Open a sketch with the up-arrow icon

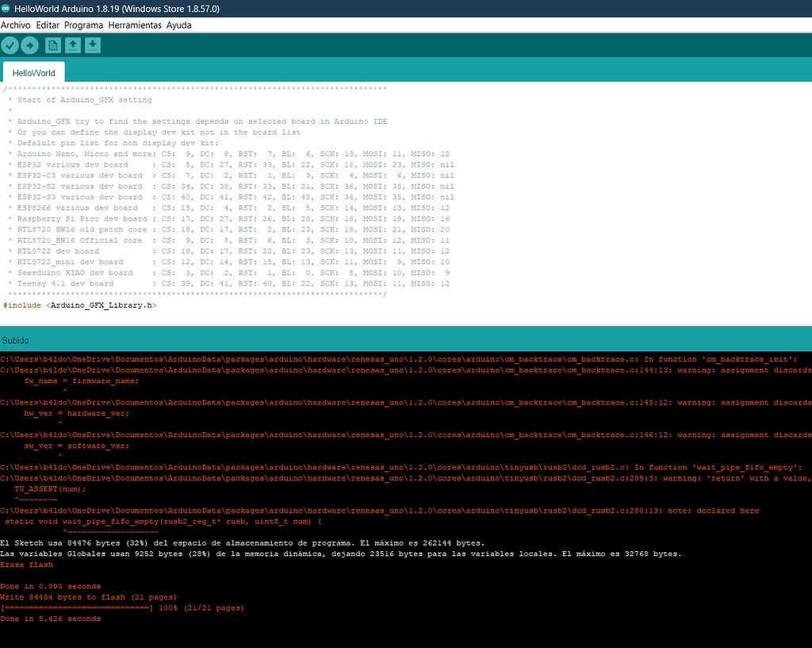[73, 45]
